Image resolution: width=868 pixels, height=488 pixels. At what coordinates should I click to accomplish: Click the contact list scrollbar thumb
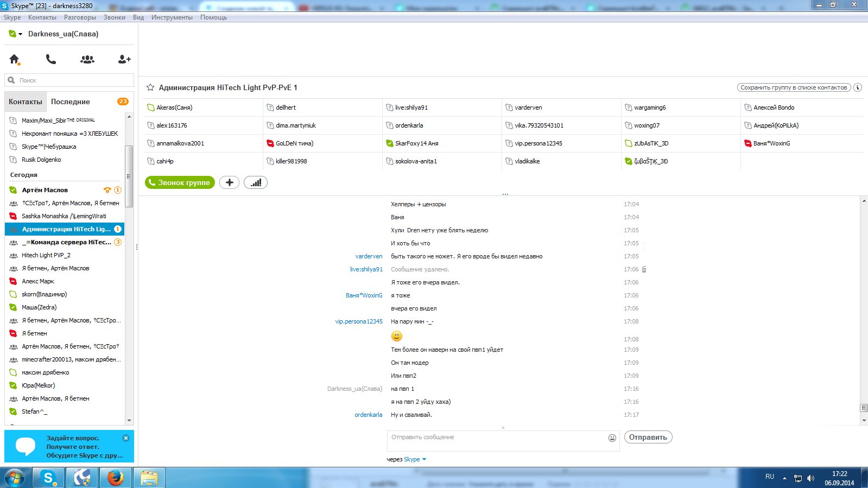click(x=129, y=176)
